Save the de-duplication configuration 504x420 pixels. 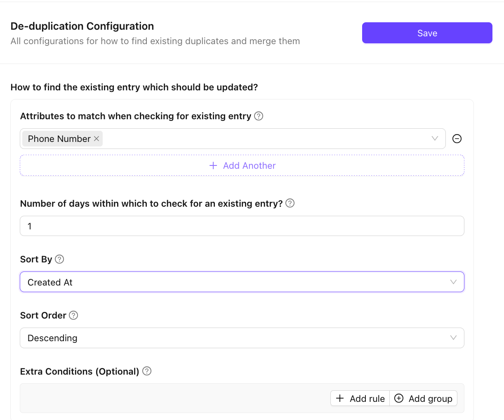pos(427,33)
